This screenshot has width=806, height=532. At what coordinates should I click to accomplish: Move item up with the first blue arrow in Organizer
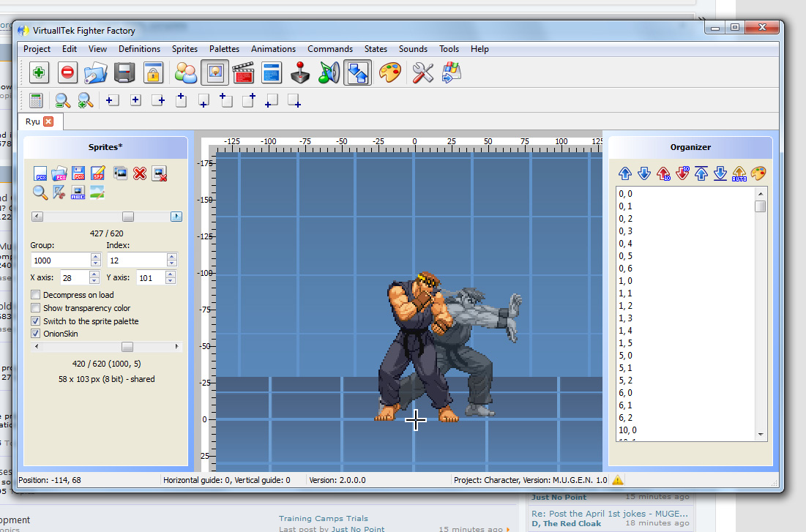click(625, 173)
